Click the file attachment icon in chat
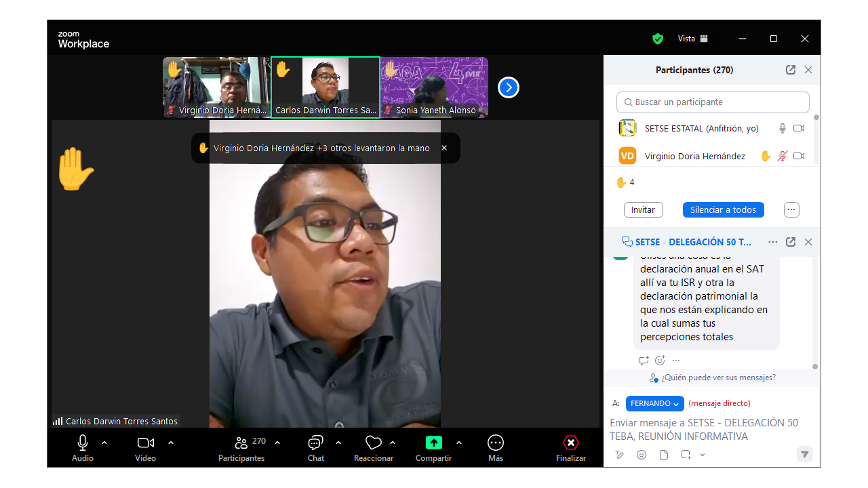 (664, 455)
